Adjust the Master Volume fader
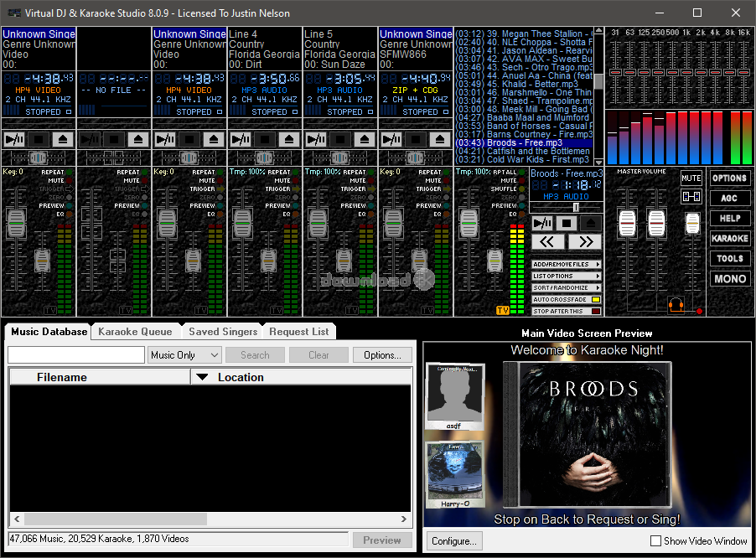Viewport: 756px width, 558px height. tap(628, 223)
